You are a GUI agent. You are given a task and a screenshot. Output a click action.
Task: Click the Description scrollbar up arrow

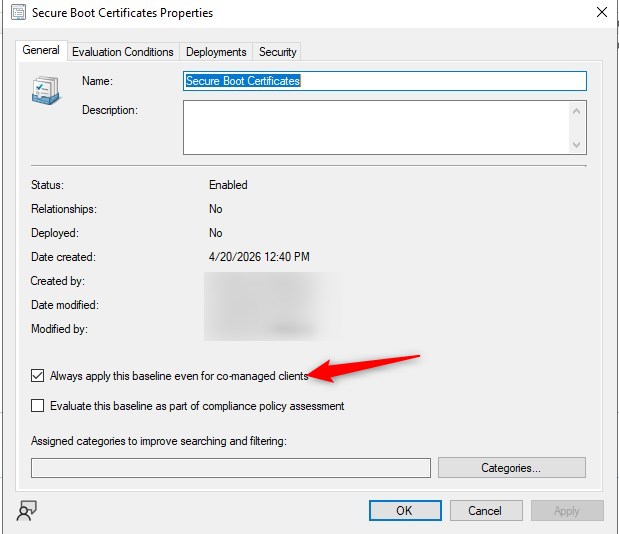click(577, 111)
